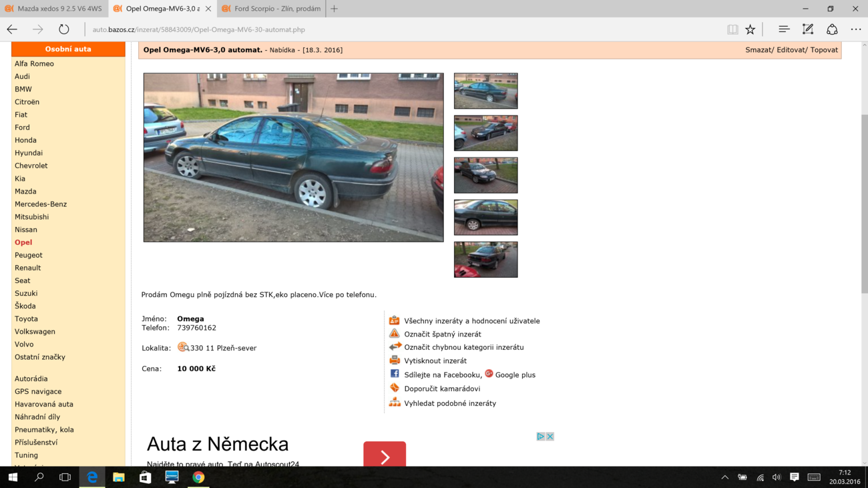The image size is (868, 488).
Task: Open the Edge More actions menu
Action: pyautogui.click(x=856, y=29)
